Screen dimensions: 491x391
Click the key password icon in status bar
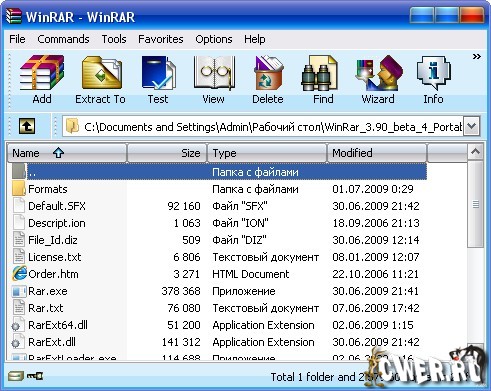click(x=35, y=376)
